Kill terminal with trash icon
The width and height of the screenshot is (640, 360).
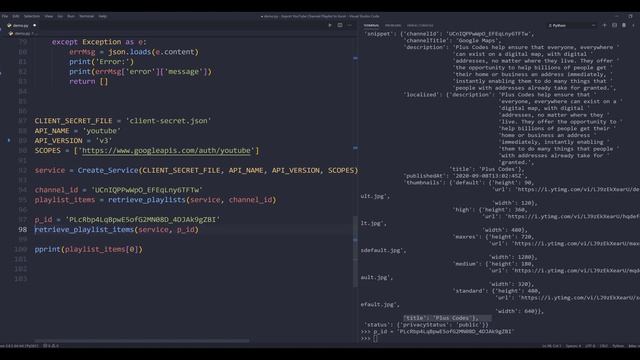(x=624, y=25)
